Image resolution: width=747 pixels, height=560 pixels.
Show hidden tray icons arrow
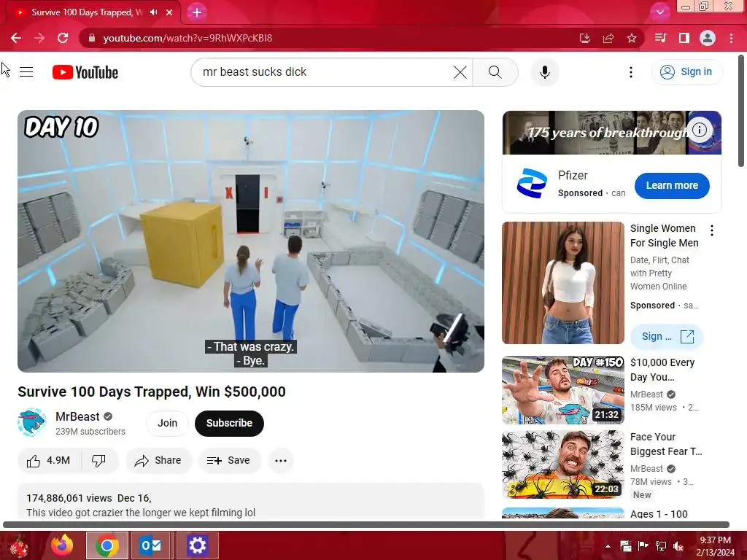tap(608, 546)
